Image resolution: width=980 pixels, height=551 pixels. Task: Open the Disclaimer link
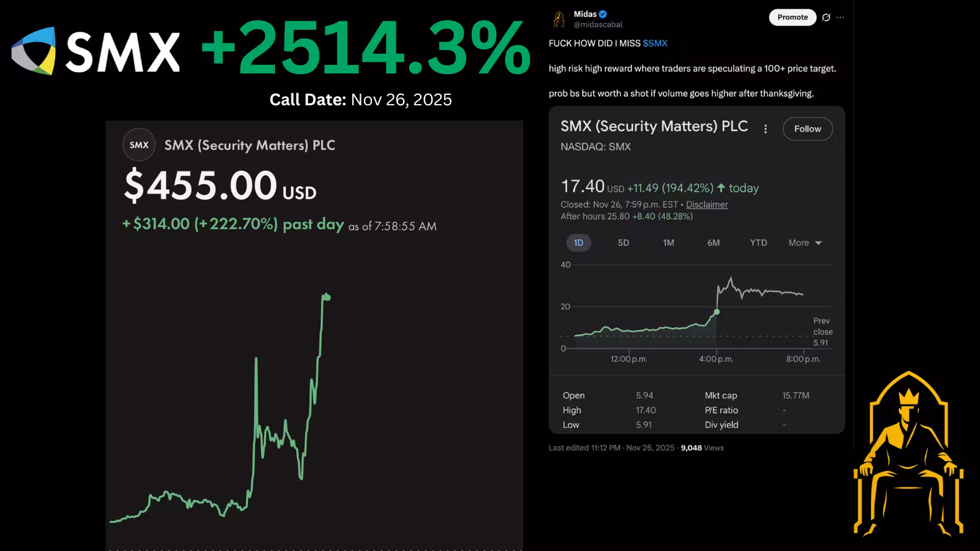(x=707, y=204)
